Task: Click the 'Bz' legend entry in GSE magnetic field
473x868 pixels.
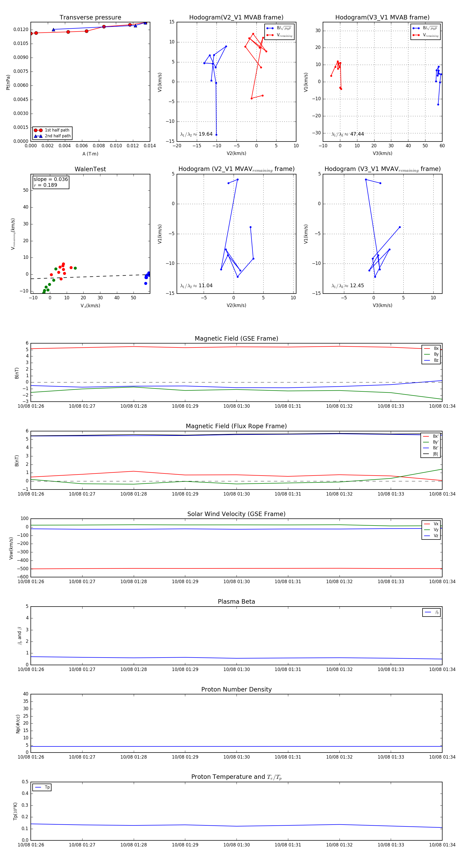Action: (431, 361)
